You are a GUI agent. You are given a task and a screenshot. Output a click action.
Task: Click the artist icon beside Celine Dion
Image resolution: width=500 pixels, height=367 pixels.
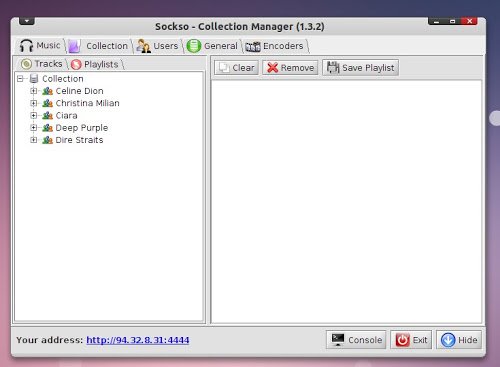(47, 91)
